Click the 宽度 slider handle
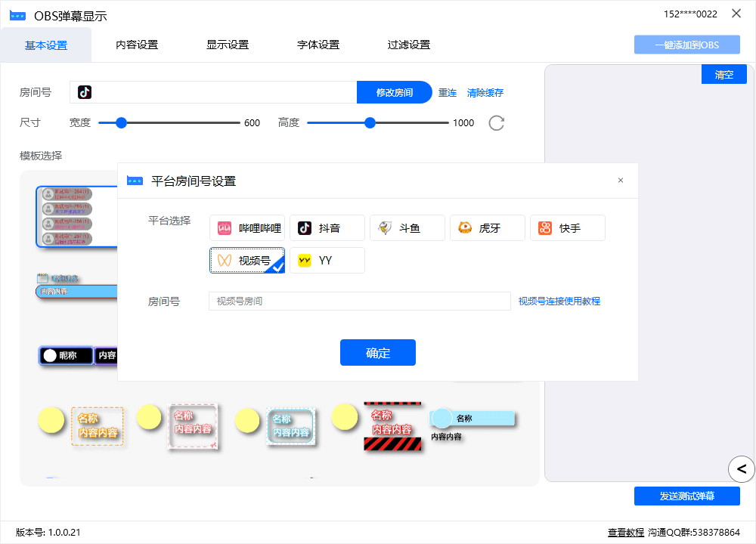 pyautogui.click(x=121, y=123)
